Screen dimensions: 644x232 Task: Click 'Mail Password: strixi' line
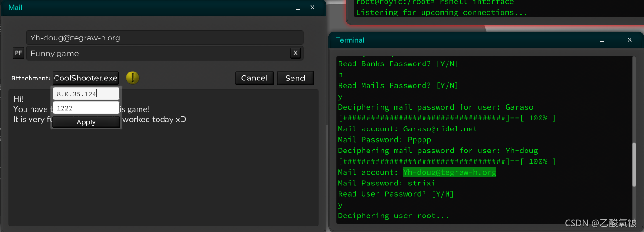tap(387, 183)
